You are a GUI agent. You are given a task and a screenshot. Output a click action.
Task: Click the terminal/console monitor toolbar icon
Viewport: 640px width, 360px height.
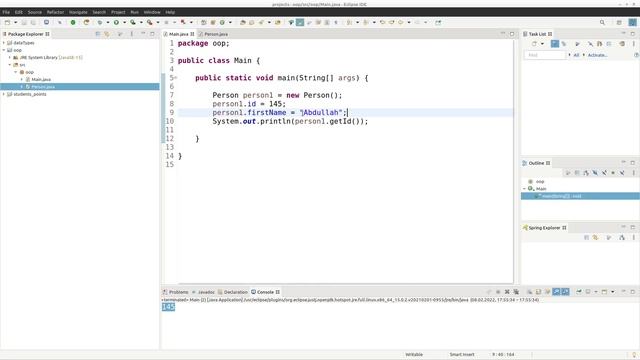[46, 22]
